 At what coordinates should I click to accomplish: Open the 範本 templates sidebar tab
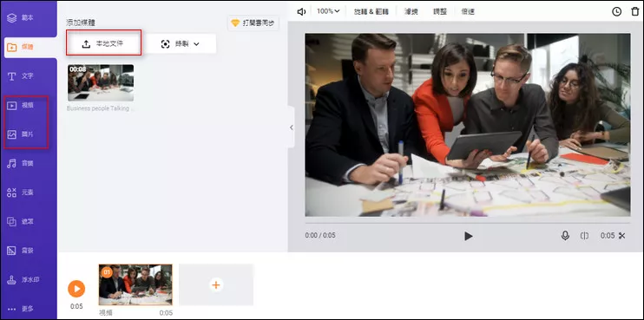point(21,18)
